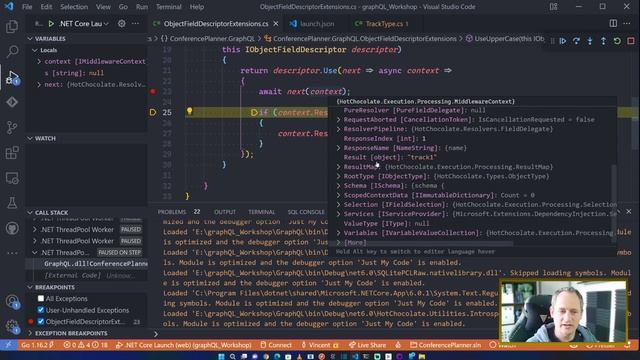Viewport: 640px width, 360px height.
Task: Expand RequestAborted in the hover popup
Action: (338, 120)
